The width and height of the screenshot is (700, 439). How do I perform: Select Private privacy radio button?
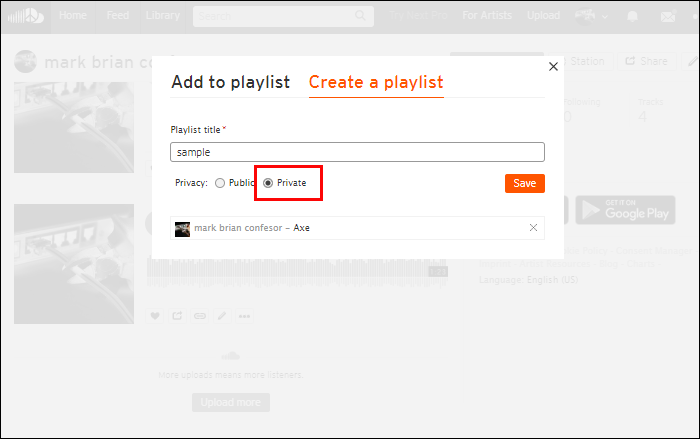point(268,183)
